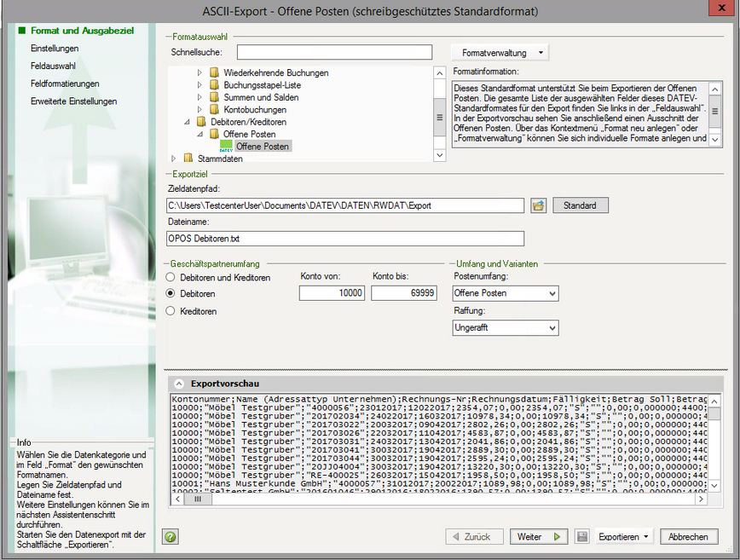The height and width of the screenshot is (560, 740).
Task: Click the Weiter button
Action: tap(539, 537)
